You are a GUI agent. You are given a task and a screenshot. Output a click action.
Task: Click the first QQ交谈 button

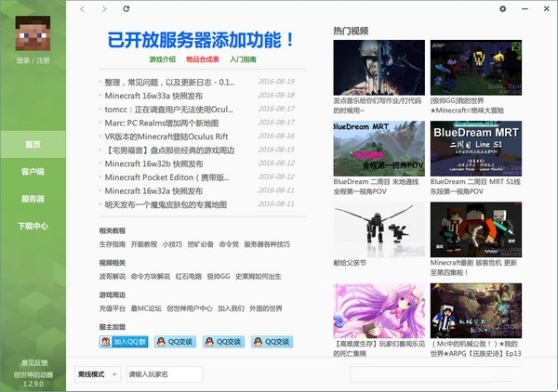(175, 342)
